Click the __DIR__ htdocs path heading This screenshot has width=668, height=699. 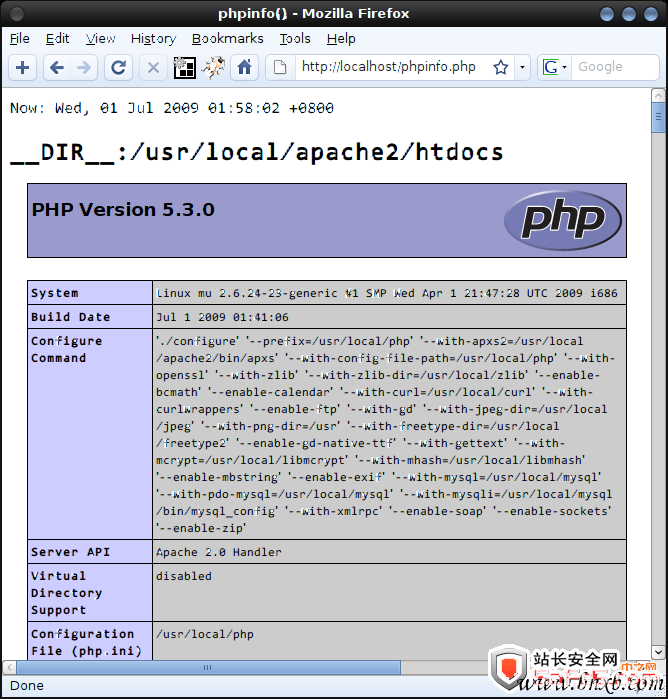pos(257,152)
